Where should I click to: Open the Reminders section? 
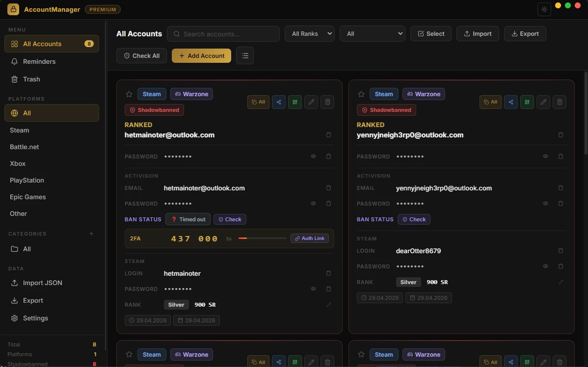[52, 61]
